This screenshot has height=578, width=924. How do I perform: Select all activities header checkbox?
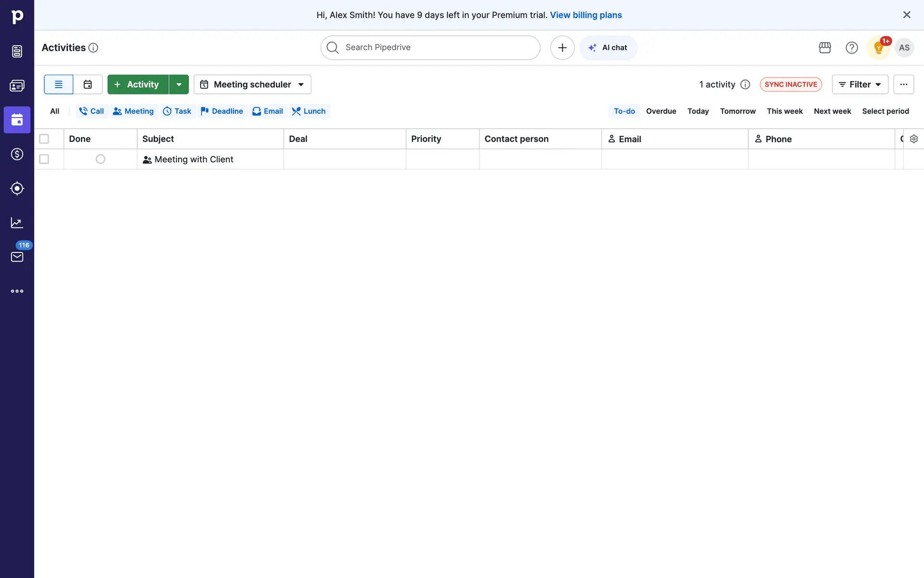click(x=44, y=139)
